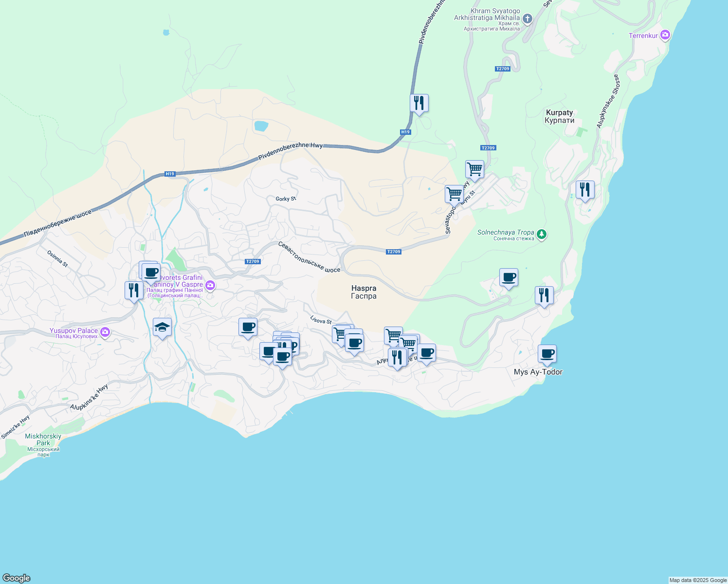Select the restaurant marker near the H19 highway

coord(419,103)
